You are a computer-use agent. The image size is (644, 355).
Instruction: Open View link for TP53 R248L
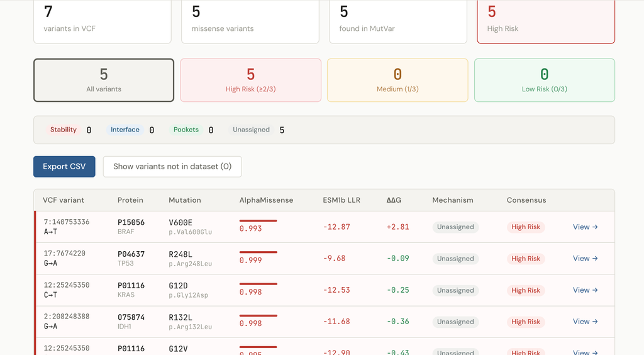(585, 259)
